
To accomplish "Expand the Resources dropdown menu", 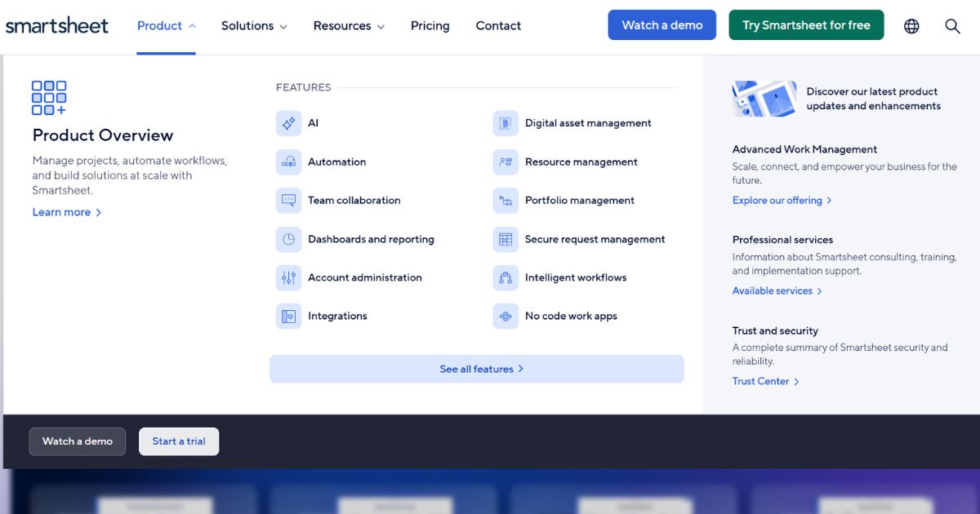I will click(349, 26).
